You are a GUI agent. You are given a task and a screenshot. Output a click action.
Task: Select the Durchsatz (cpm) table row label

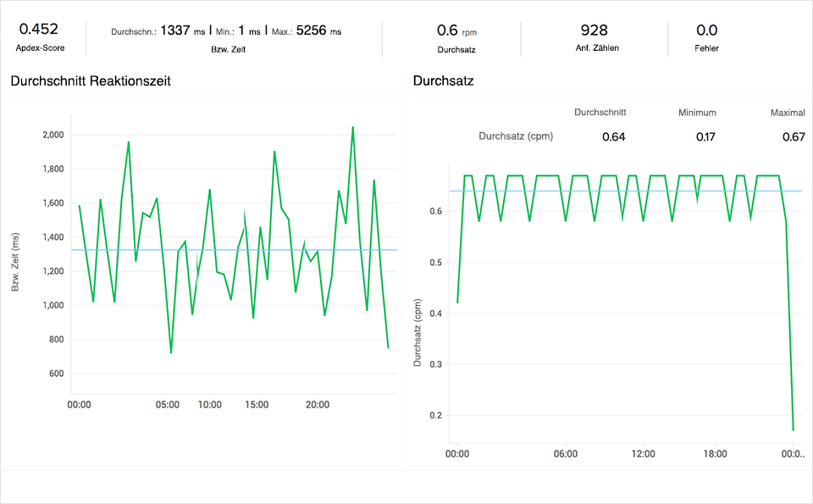[514, 136]
